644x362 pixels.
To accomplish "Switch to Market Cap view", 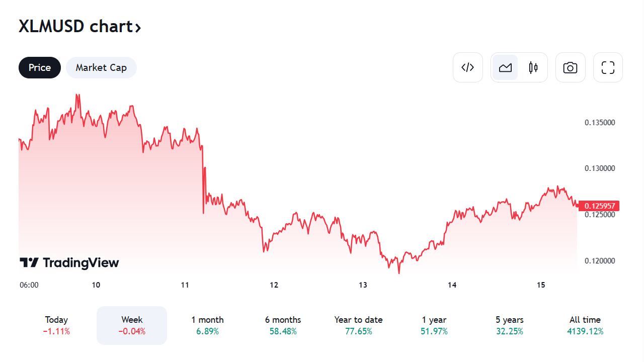I will tap(101, 67).
